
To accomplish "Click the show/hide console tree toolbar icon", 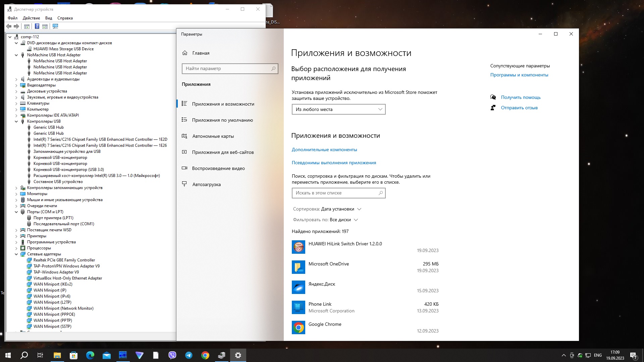I will (27, 26).
